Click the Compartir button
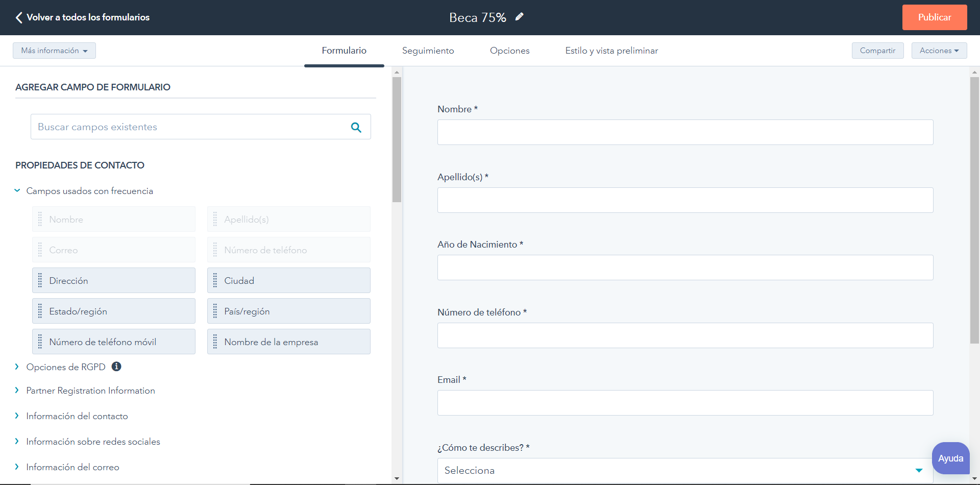Viewport: 980px width, 485px height. [877, 51]
